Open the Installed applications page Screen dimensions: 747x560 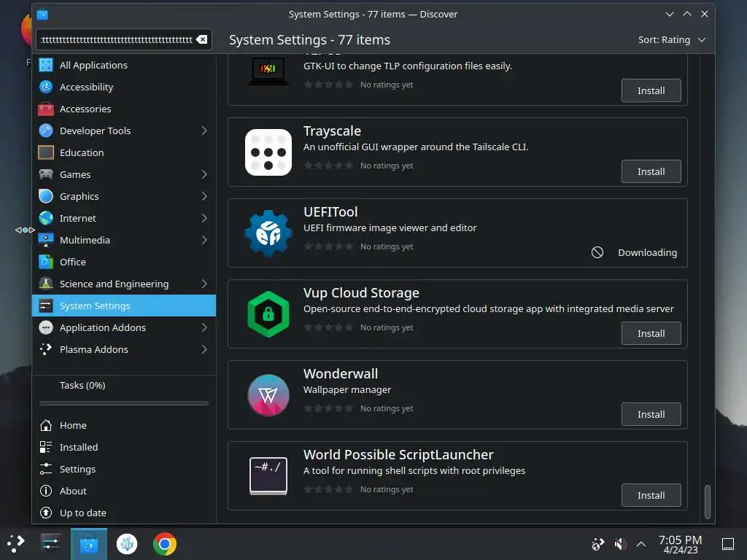[x=124, y=447]
